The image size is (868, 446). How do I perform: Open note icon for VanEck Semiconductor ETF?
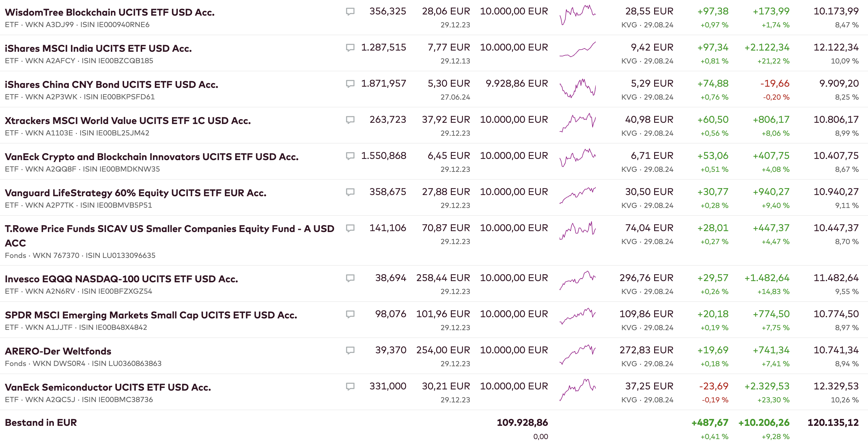(x=350, y=386)
